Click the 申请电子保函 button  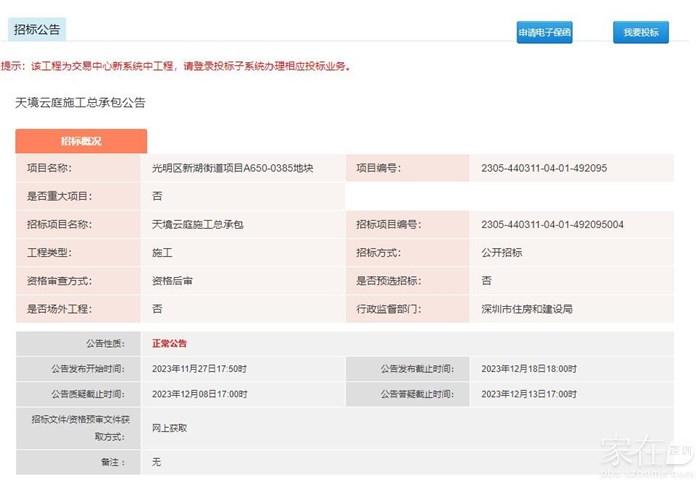(544, 33)
